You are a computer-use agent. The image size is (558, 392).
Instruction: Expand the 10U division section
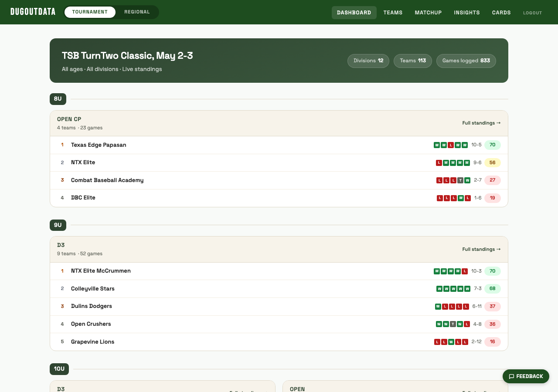pos(59,369)
